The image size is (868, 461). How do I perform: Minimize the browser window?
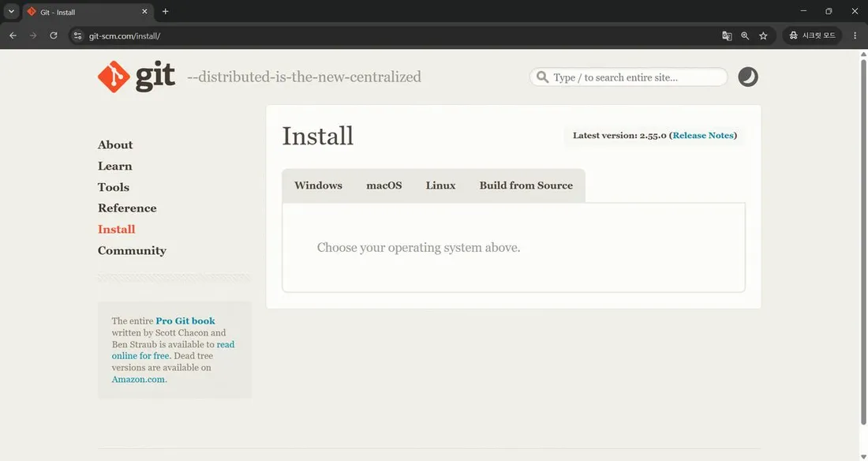pos(803,11)
